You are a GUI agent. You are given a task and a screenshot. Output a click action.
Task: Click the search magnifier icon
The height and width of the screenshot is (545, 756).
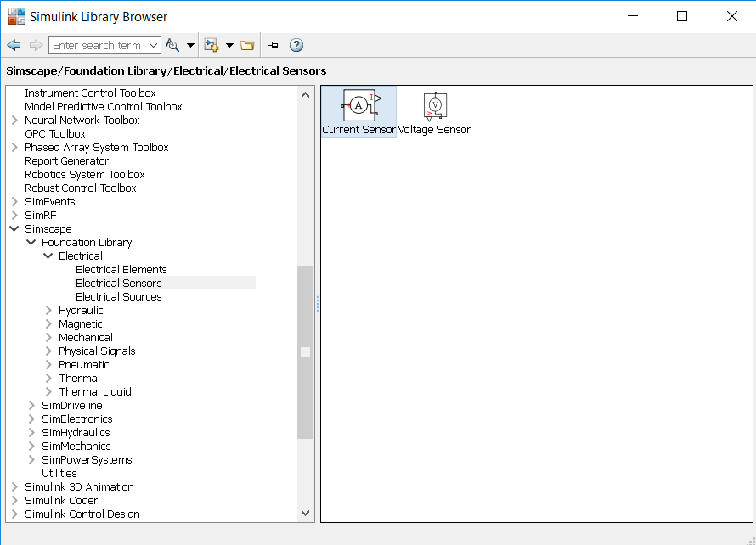pos(172,45)
